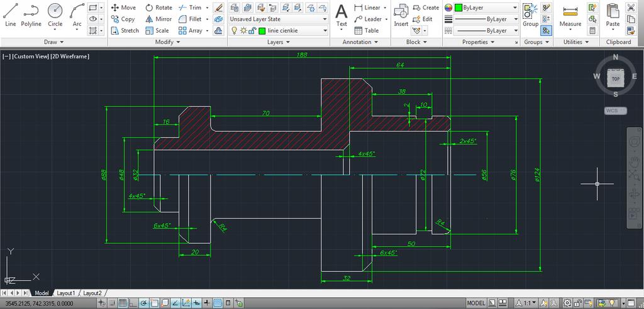Image resolution: width=644 pixels, height=309 pixels.
Task: Click the green linie cienkie layer color swatch
Action: (262, 30)
